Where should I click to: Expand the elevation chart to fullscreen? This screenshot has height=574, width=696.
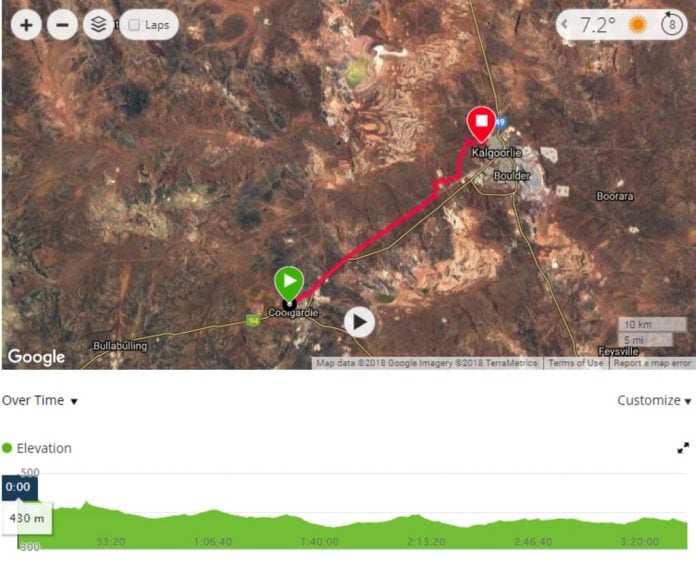tap(683, 448)
